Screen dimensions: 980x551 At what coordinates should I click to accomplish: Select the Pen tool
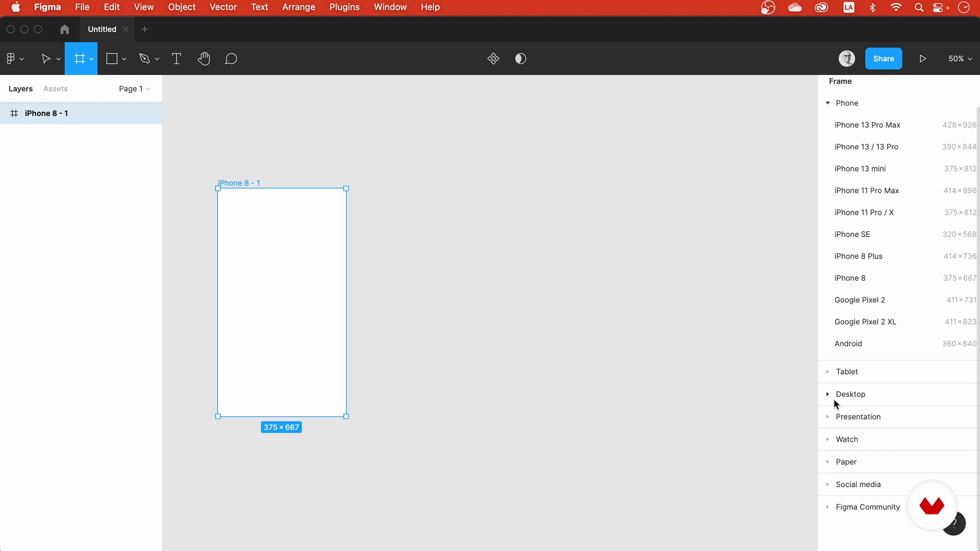[x=144, y=59]
